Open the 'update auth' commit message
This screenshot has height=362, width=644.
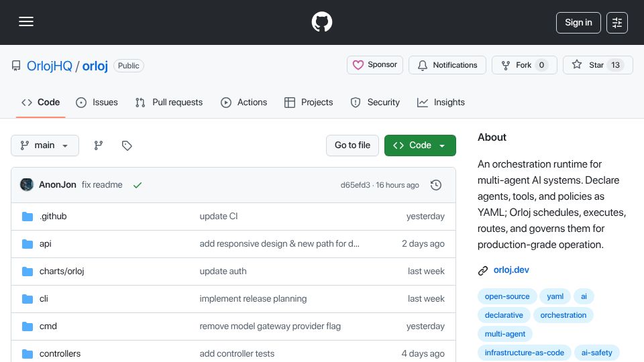pos(223,271)
